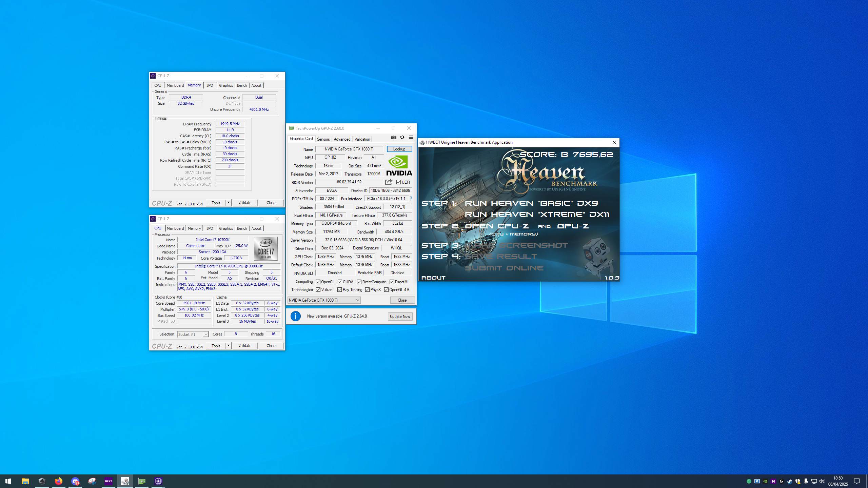Image resolution: width=868 pixels, height=488 pixels.
Task: Toggle the DirectML checkbox
Action: pyautogui.click(x=392, y=282)
